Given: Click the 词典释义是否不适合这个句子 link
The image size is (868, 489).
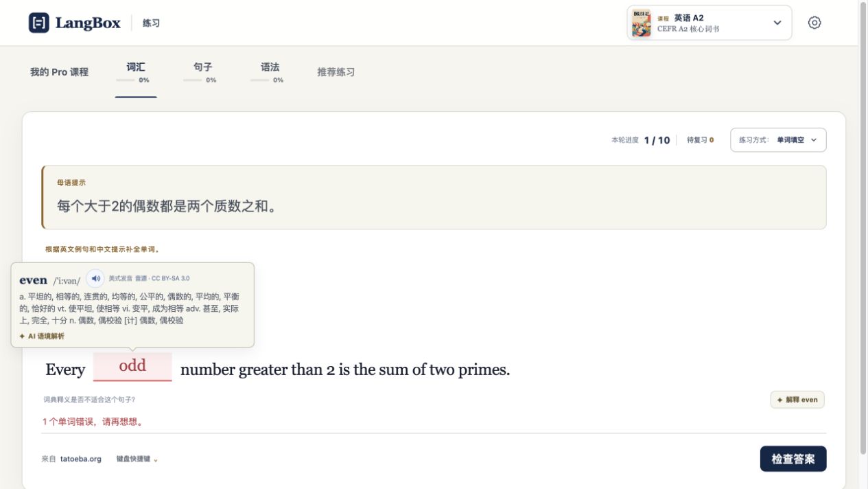Looking at the screenshot, I should point(89,400).
